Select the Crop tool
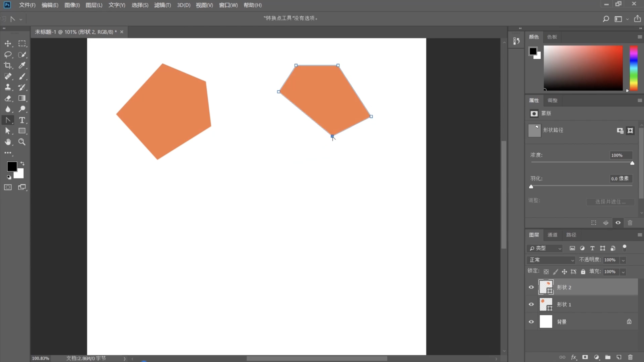The width and height of the screenshot is (644, 362). (8, 65)
